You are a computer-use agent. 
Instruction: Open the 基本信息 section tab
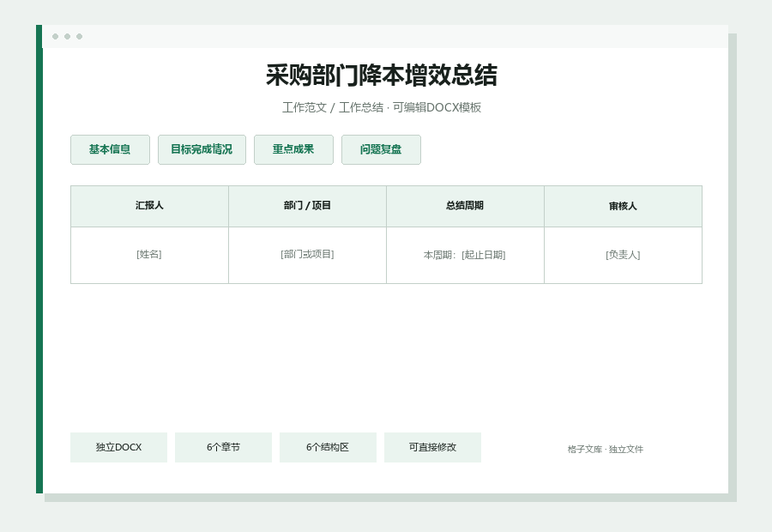(110, 150)
